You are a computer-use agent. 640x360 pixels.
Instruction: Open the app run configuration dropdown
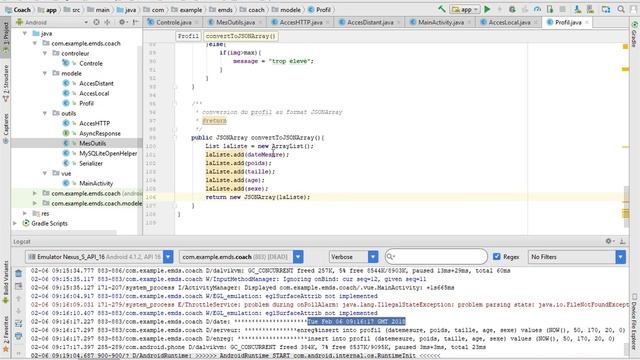[x=465, y=9]
